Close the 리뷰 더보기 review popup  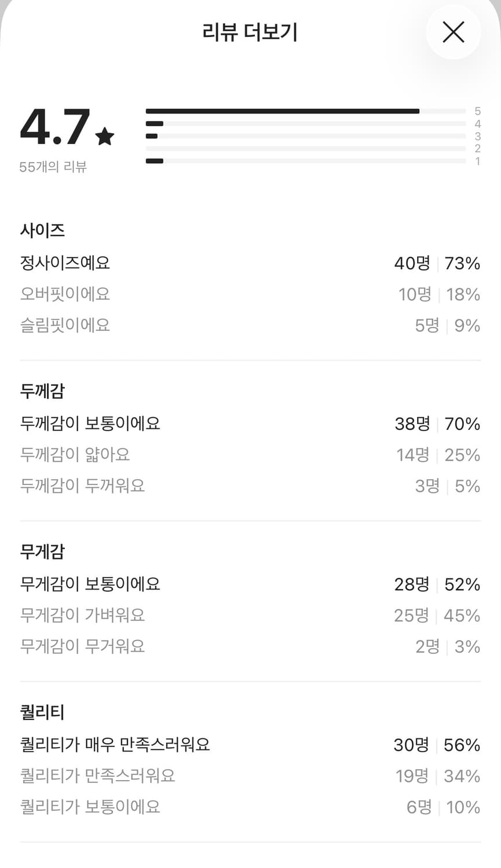click(x=454, y=32)
